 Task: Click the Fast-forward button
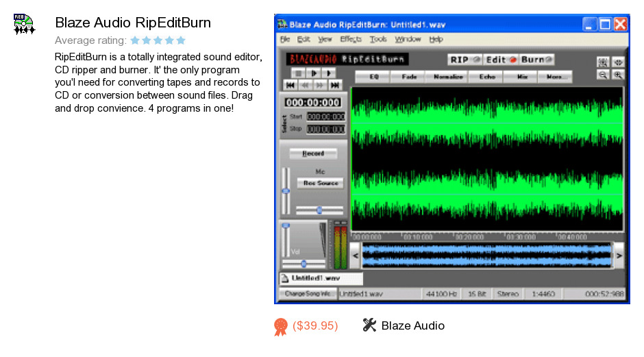tap(320, 86)
